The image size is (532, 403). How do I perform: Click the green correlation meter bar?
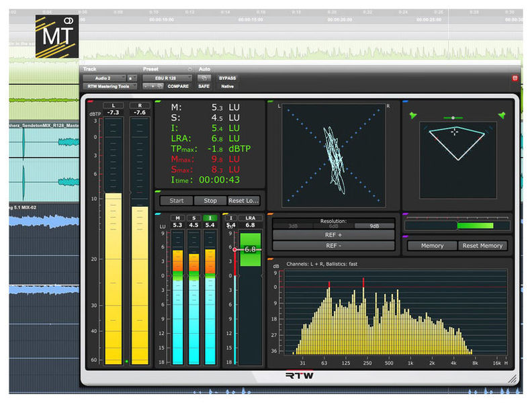[476, 226]
